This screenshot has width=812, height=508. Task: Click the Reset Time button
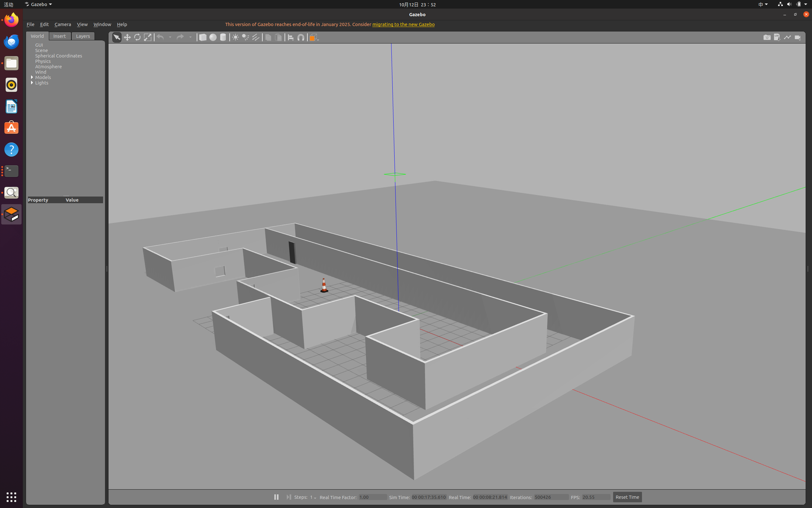click(x=627, y=497)
